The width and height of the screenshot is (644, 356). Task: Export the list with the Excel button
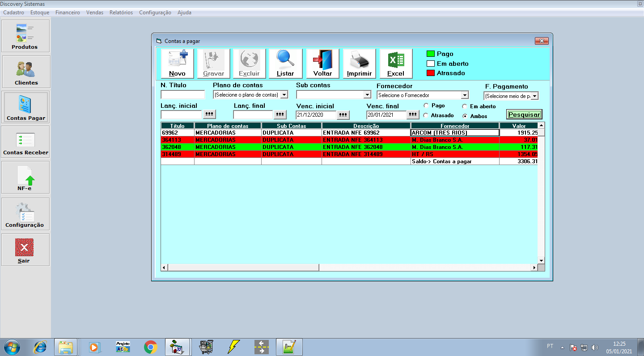(x=396, y=64)
